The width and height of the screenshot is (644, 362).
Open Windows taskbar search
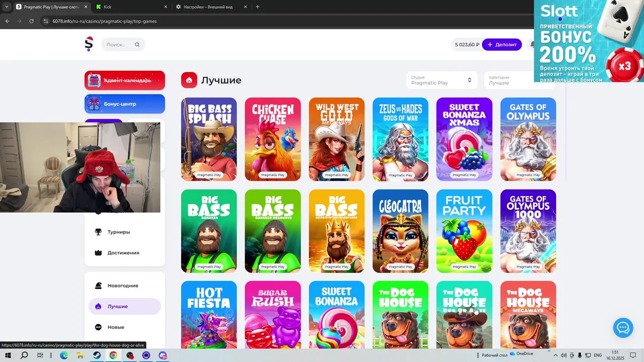click(24, 355)
